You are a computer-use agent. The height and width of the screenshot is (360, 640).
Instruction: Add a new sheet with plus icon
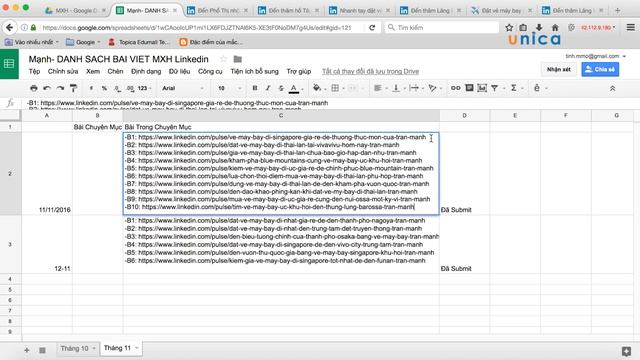(27, 350)
